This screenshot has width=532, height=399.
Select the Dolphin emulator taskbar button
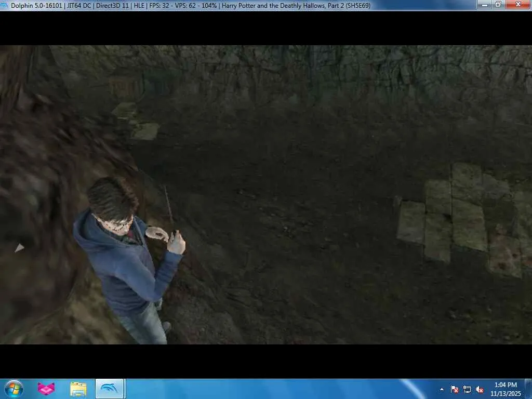tap(110, 389)
